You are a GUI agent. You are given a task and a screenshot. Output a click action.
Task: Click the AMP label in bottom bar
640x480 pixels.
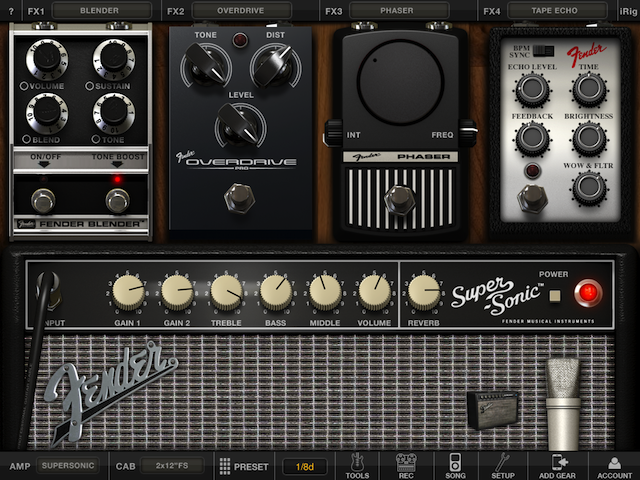coord(20,466)
